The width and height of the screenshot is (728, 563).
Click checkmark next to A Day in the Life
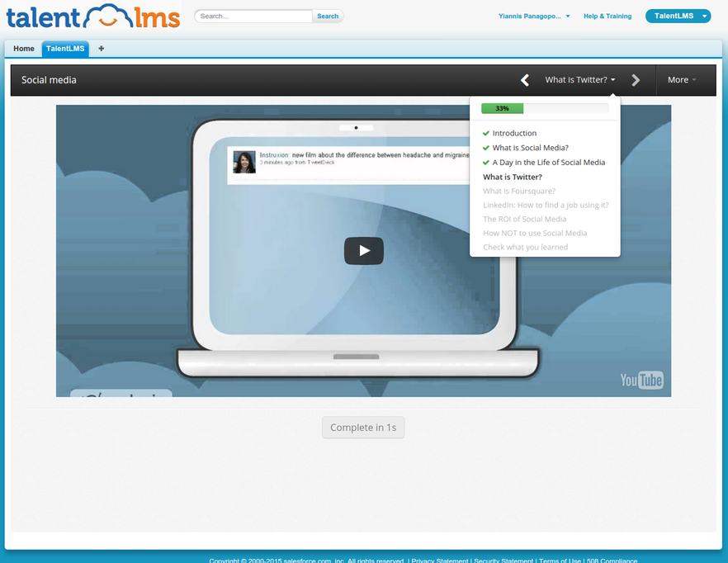point(485,162)
